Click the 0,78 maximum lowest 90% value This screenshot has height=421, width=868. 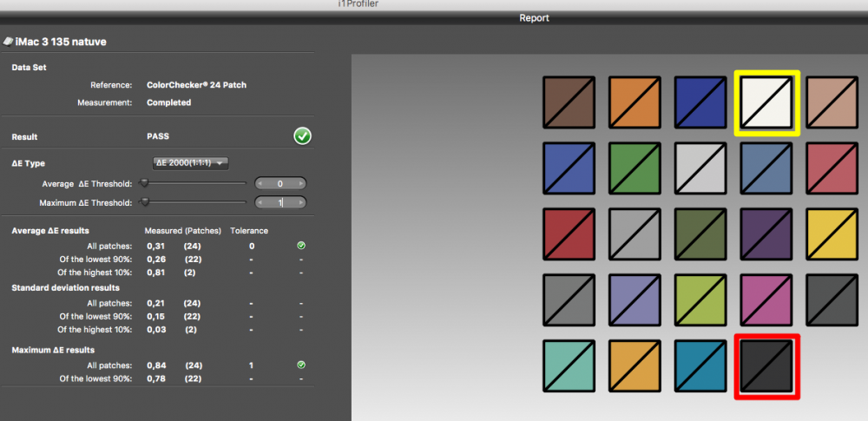click(156, 378)
